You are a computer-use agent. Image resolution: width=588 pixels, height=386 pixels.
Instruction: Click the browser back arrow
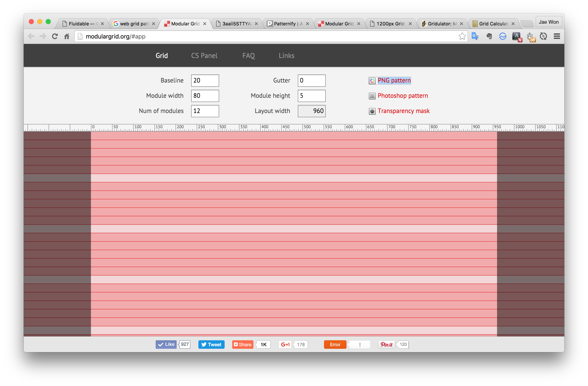tap(31, 36)
